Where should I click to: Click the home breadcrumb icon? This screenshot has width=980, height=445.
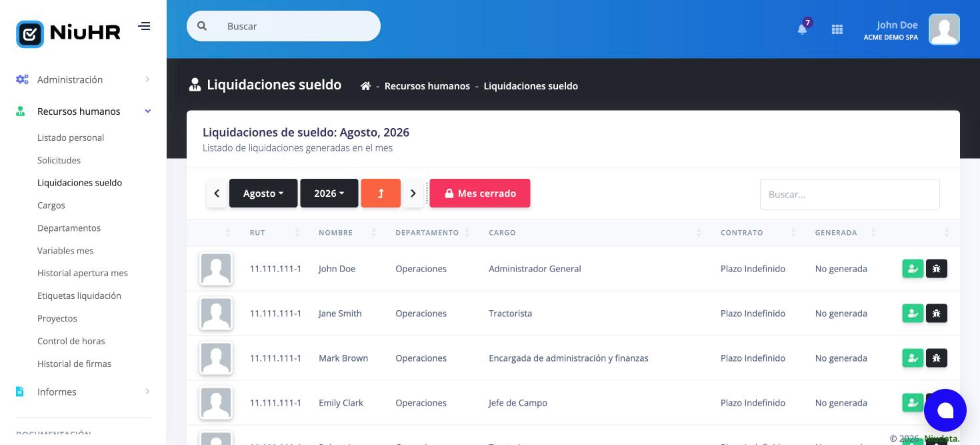tap(365, 86)
